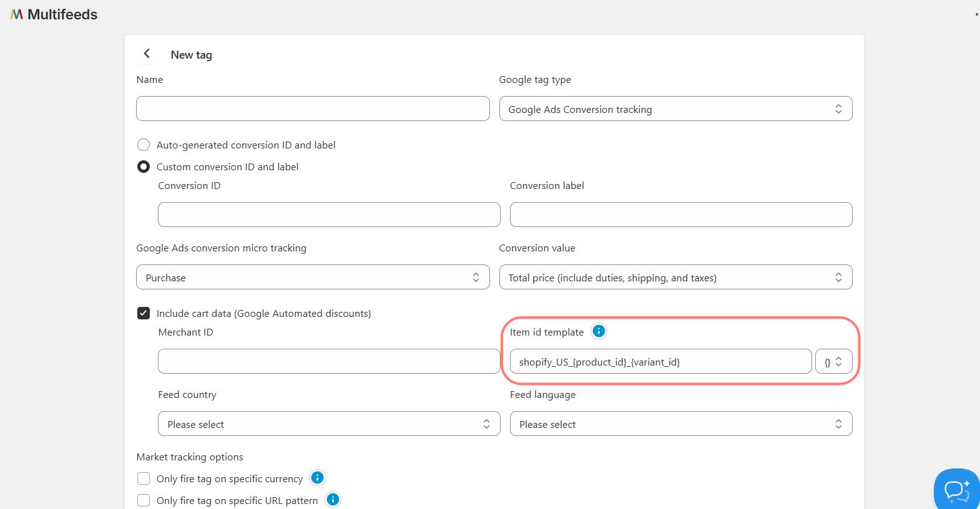Image resolution: width=980 pixels, height=509 pixels.
Task: Click the Conversion value label
Action: click(537, 248)
